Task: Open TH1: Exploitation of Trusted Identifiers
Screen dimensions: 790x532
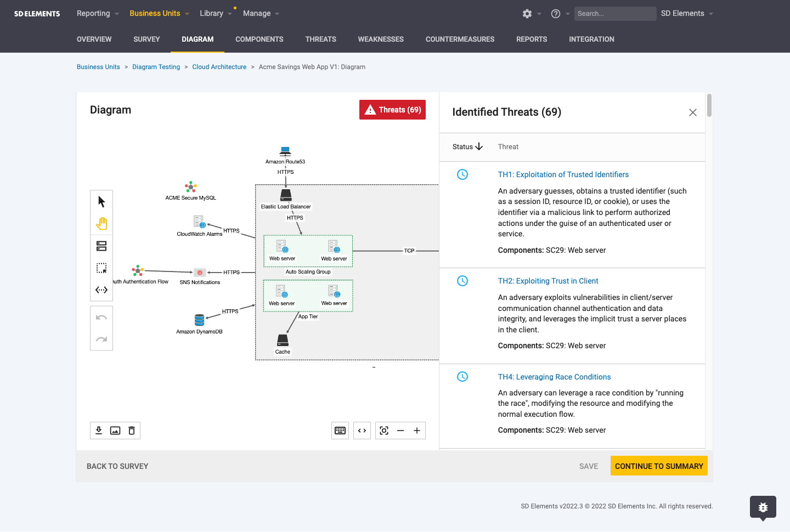Action: (x=563, y=174)
